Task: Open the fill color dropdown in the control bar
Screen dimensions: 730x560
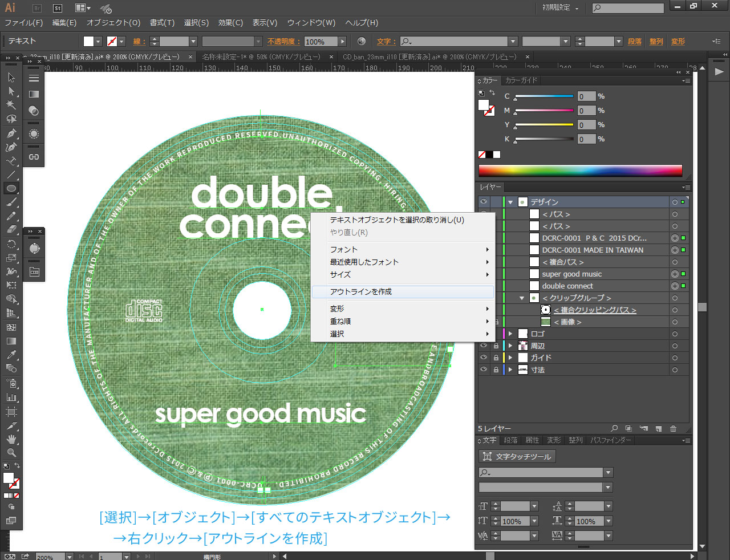Action: (99, 41)
